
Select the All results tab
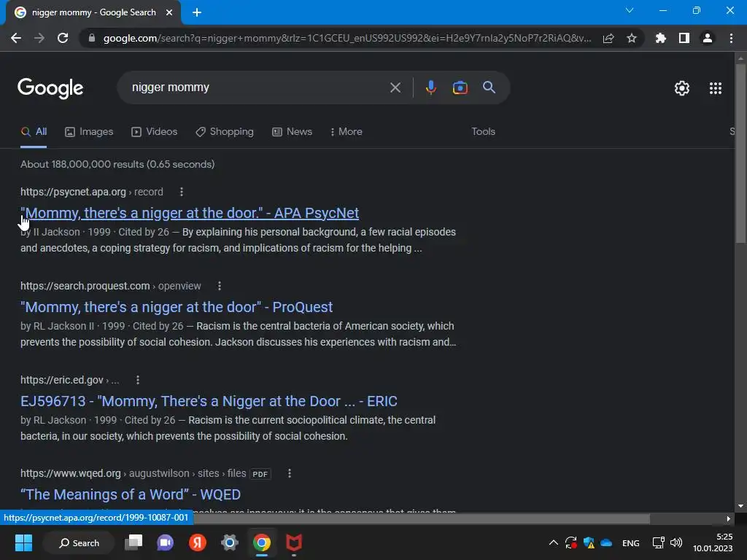(x=34, y=132)
